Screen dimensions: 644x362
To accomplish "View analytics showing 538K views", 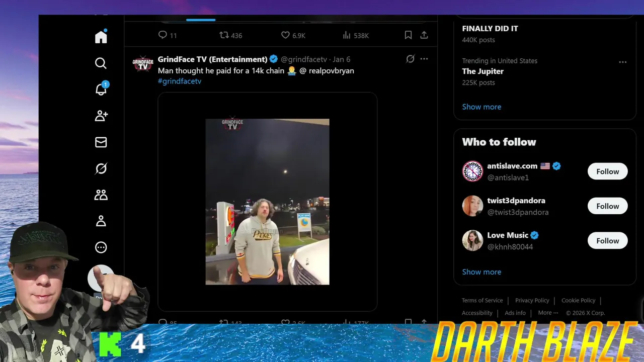I will point(356,35).
